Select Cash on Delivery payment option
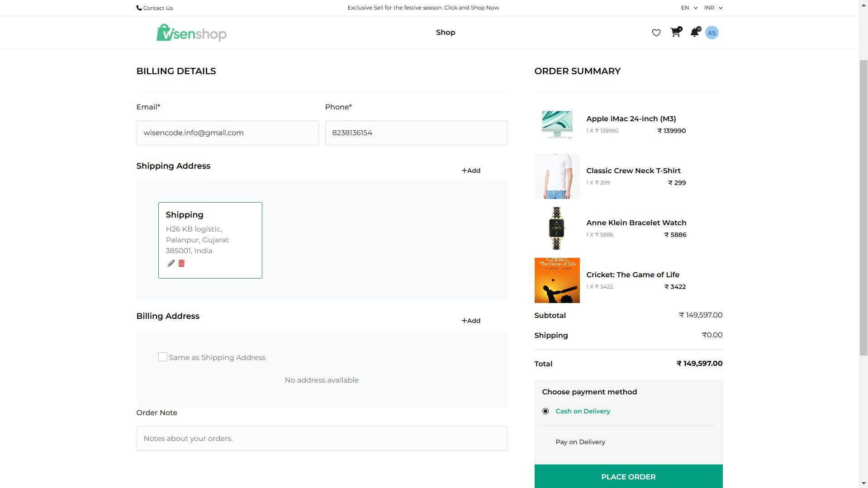868x488 pixels. coord(545,411)
